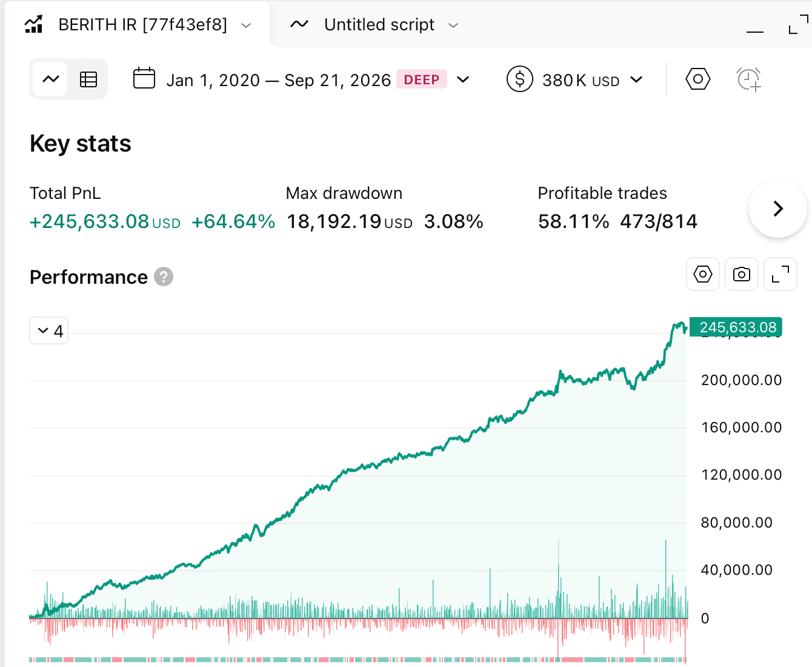The image size is (812, 667).
Task: Expand the date range dropdown chevron
Action: point(463,79)
